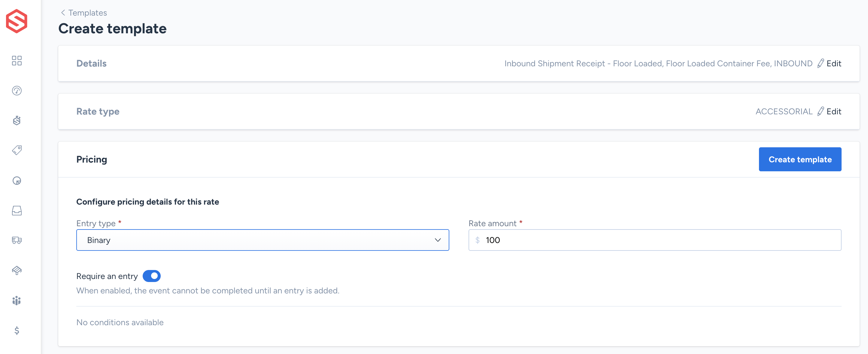Screen dimensions: 868x354
Task: Click the Rate amount input field
Action: click(x=655, y=240)
